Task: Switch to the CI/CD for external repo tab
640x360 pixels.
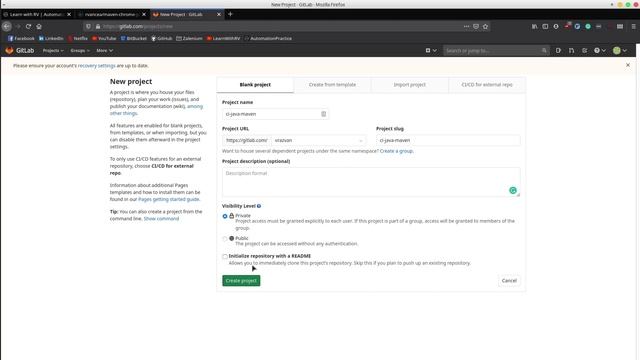Action: (x=487, y=84)
